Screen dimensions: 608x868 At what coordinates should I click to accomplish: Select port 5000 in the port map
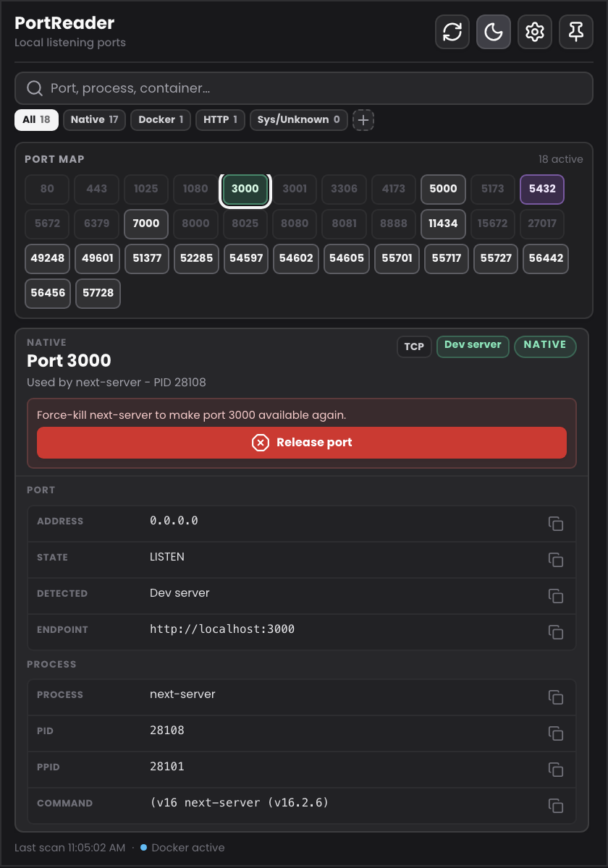443,189
